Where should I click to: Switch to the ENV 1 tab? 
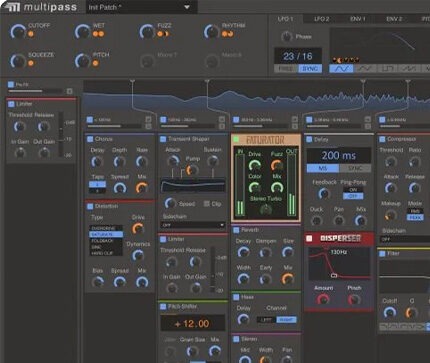(x=358, y=19)
